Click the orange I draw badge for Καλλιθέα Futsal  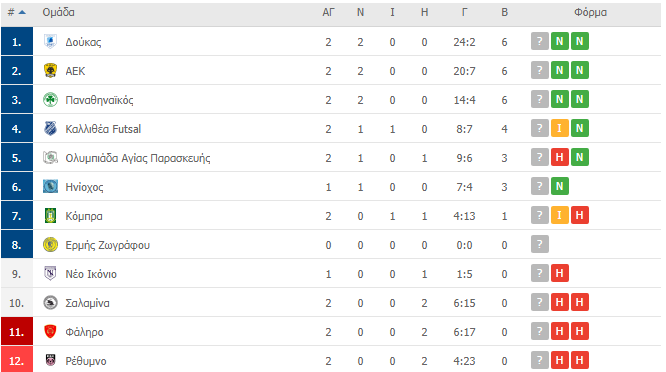pyautogui.click(x=559, y=128)
